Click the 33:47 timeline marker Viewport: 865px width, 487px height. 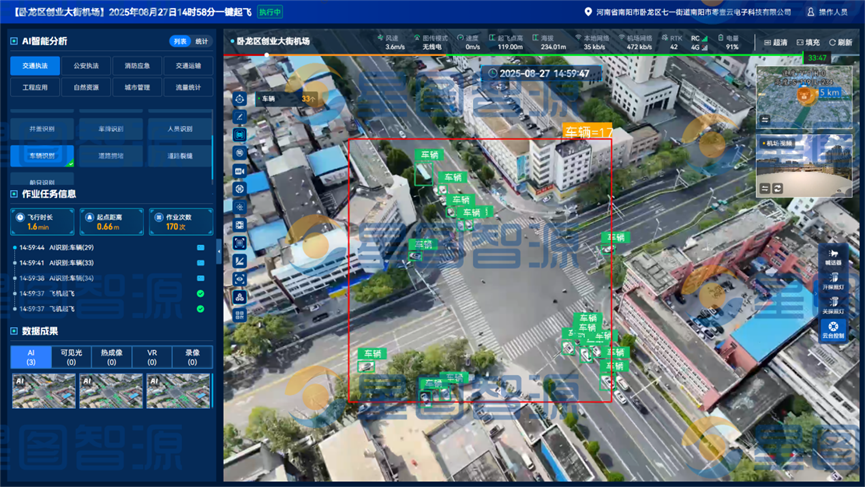[817, 57]
